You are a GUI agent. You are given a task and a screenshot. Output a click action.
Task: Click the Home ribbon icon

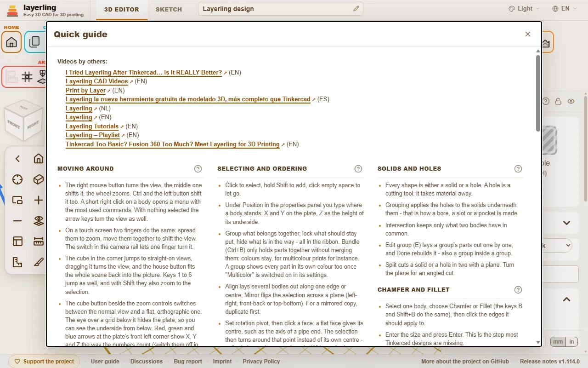coord(11,42)
